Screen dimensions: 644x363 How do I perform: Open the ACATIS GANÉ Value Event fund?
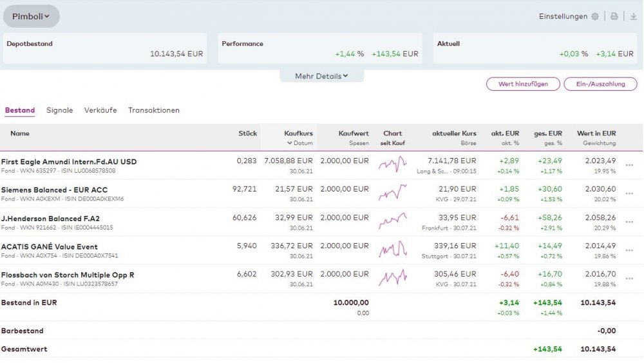[x=50, y=247]
